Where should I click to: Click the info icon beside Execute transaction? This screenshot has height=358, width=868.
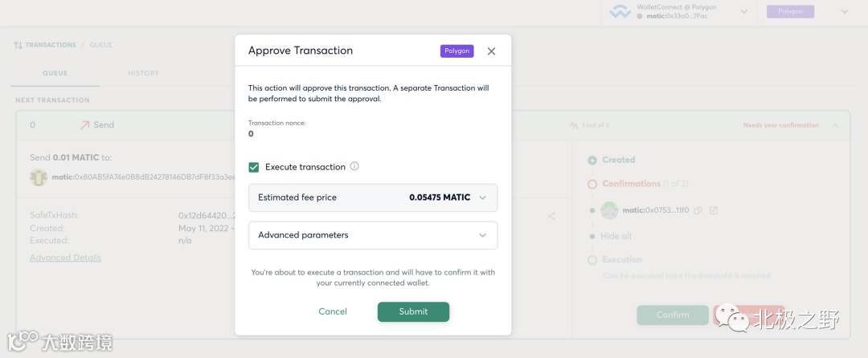pos(354,167)
